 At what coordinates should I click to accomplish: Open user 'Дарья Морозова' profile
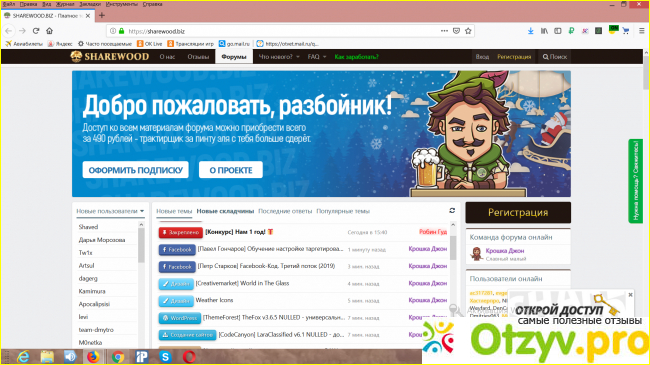102,240
